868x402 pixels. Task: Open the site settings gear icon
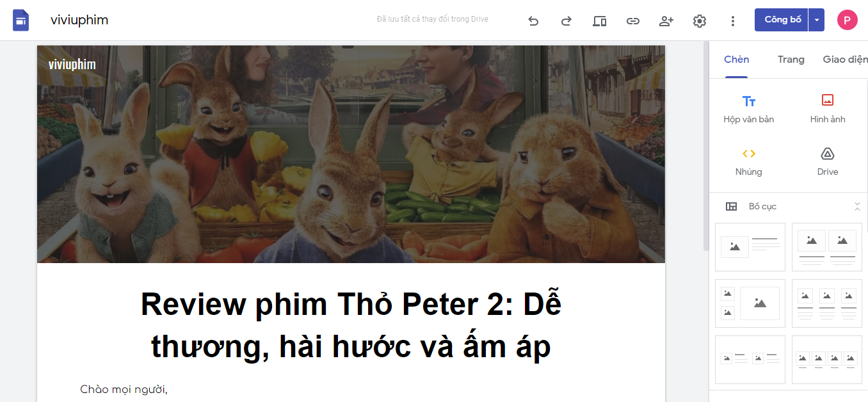[x=700, y=20]
